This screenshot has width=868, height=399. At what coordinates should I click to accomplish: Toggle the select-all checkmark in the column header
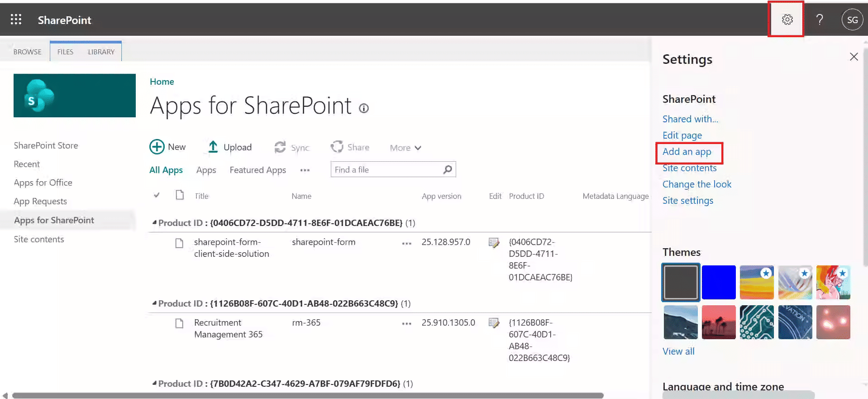click(157, 195)
